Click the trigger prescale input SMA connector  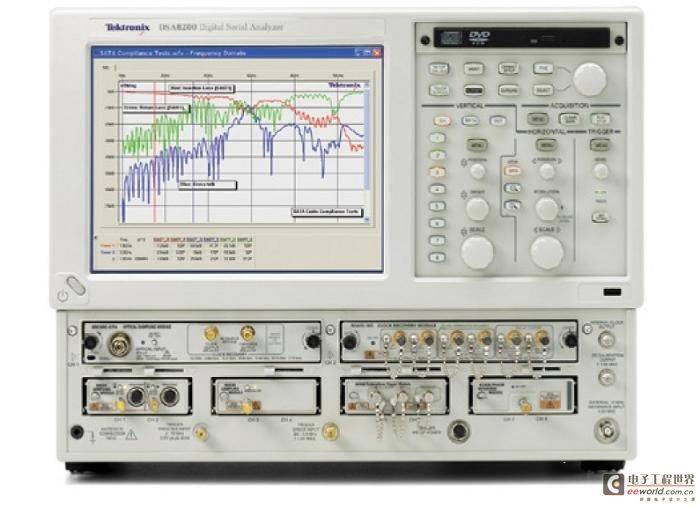(201, 432)
